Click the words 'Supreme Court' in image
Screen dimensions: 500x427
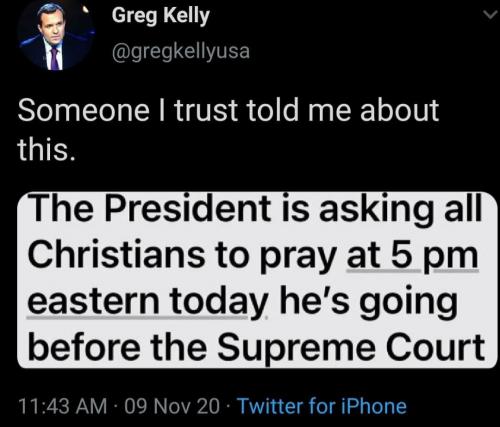pyautogui.click(x=351, y=347)
